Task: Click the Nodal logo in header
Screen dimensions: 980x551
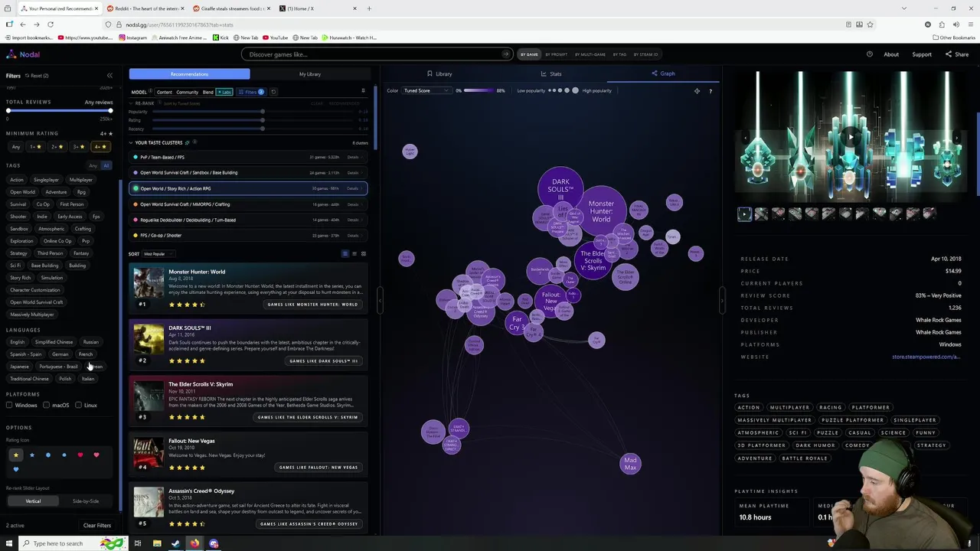Action: pos(23,54)
